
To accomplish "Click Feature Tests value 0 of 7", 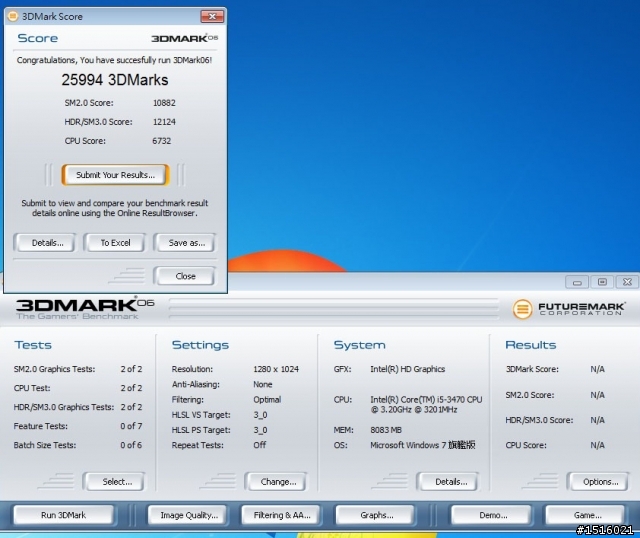I will click(131, 426).
